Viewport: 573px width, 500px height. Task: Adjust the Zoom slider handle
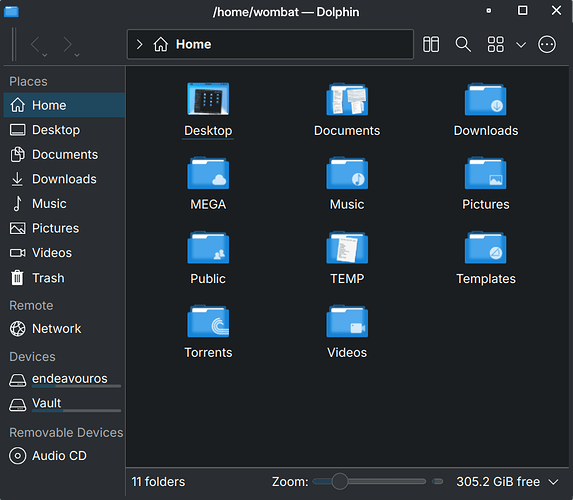[x=340, y=481]
